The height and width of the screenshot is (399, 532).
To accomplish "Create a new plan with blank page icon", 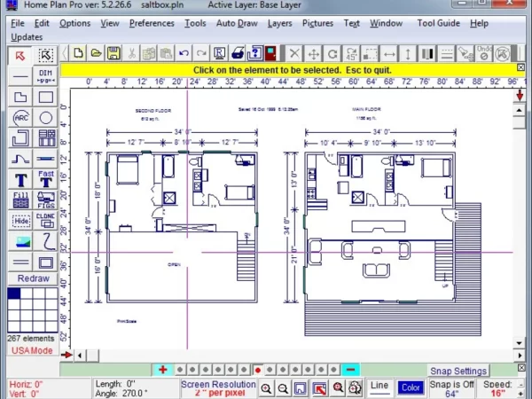I will click(78, 53).
